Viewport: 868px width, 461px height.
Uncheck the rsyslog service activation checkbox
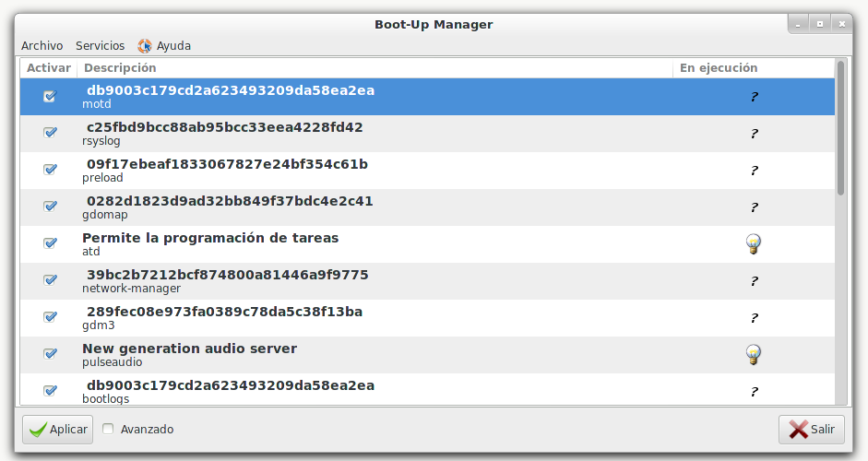coord(50,133)
